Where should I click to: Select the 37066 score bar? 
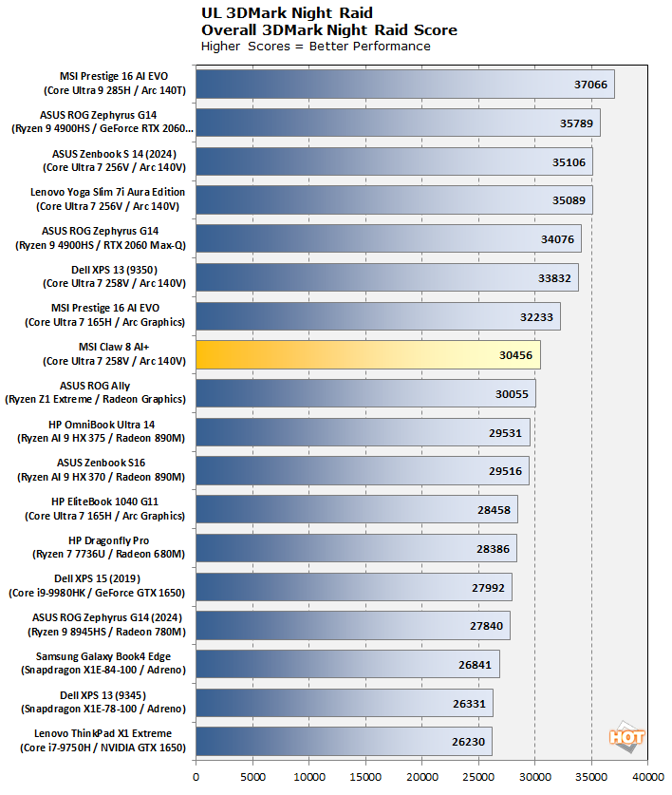pos(405,85)
